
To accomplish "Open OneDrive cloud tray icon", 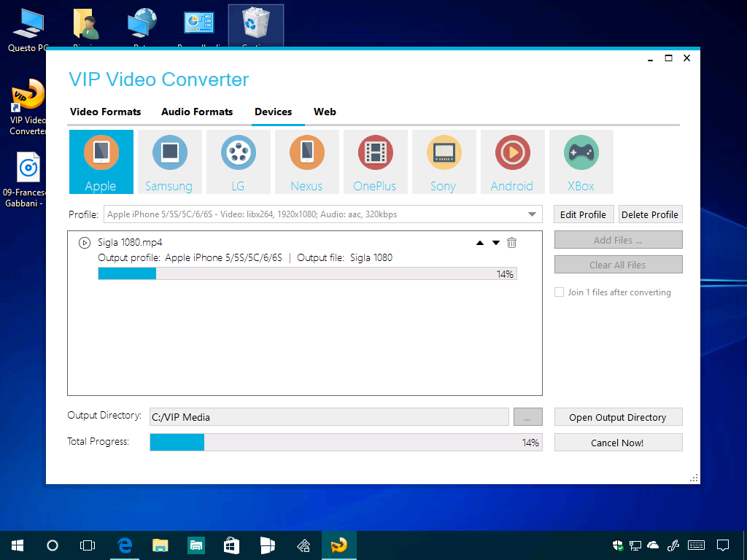I will point(653,545).
